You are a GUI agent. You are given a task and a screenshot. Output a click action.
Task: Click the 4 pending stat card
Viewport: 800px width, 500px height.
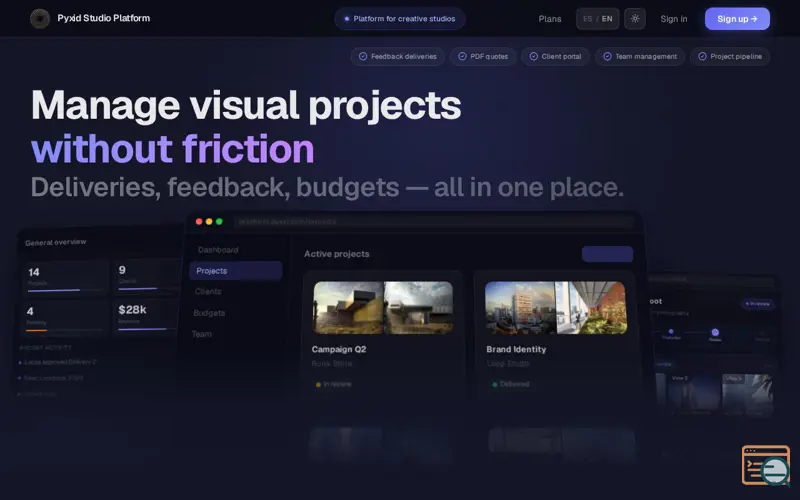tap(64, 318)
